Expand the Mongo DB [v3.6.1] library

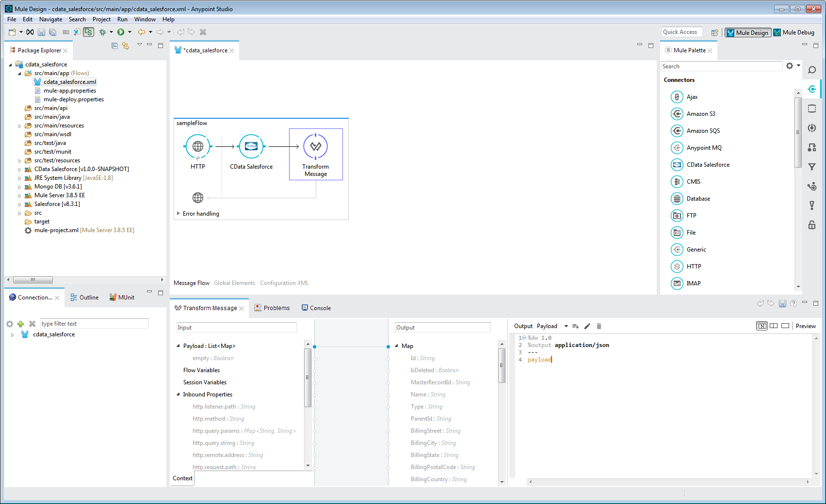click(20, 187)
